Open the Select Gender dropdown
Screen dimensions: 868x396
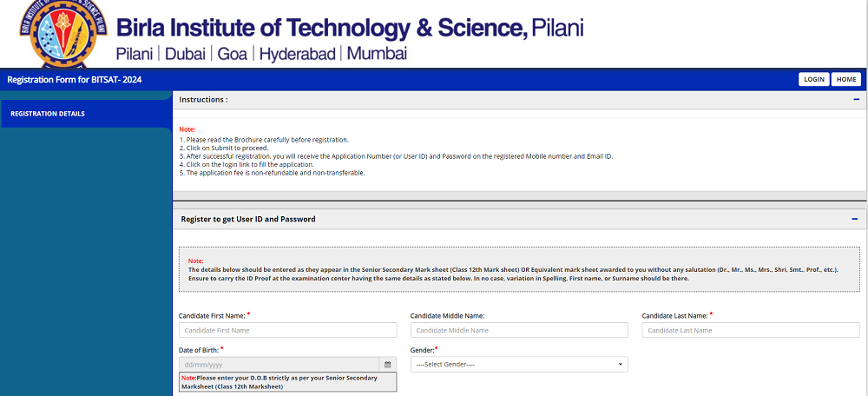click(x=518, y=365)
